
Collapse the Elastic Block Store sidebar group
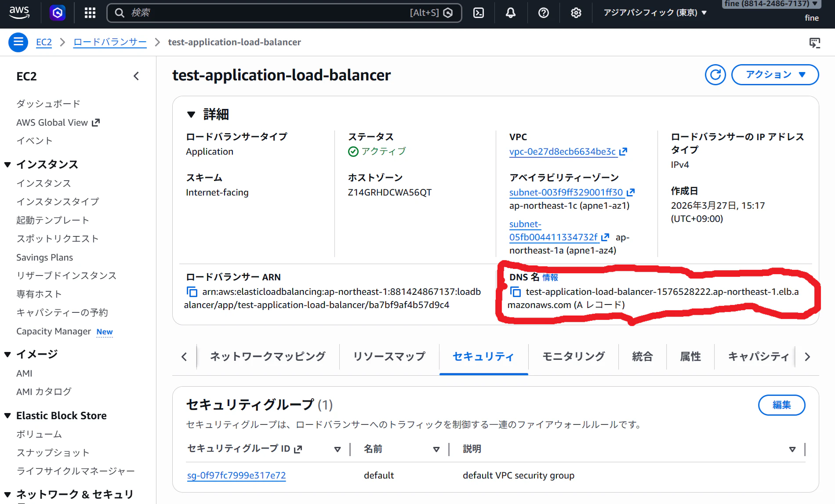pyautogui.click(x=7, y=416)
